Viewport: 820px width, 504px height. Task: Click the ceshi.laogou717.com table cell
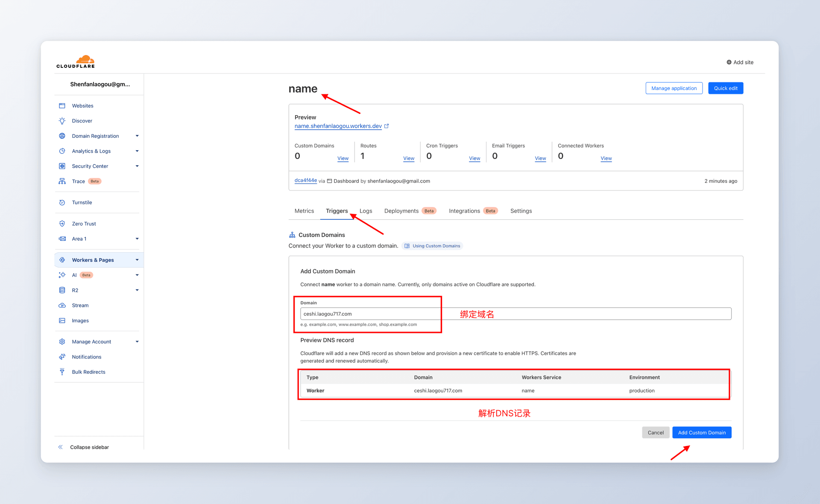click(438, 390)
